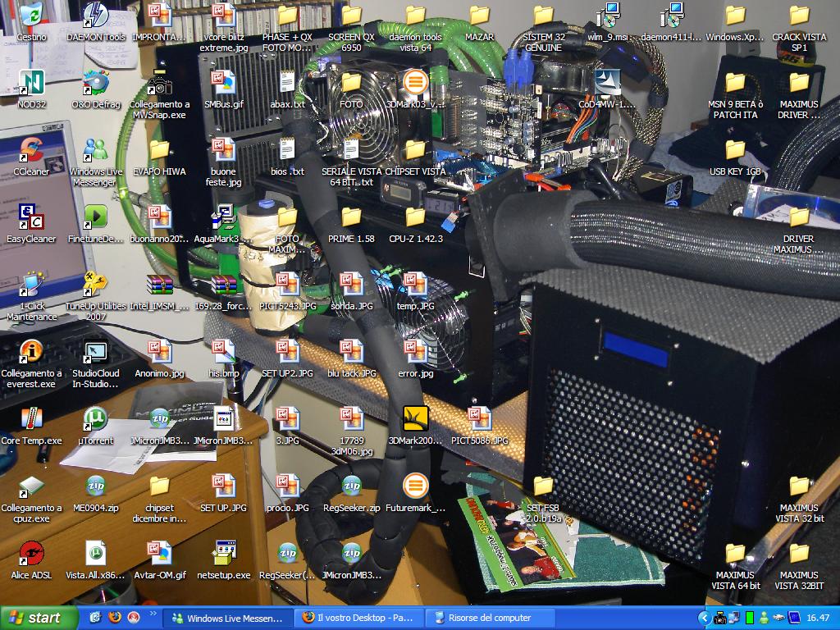Viewport: 840px width, 630px height.
Task: Select the MSN 9 BETA ò PATCH ITA folder
Action: point(735,82)
